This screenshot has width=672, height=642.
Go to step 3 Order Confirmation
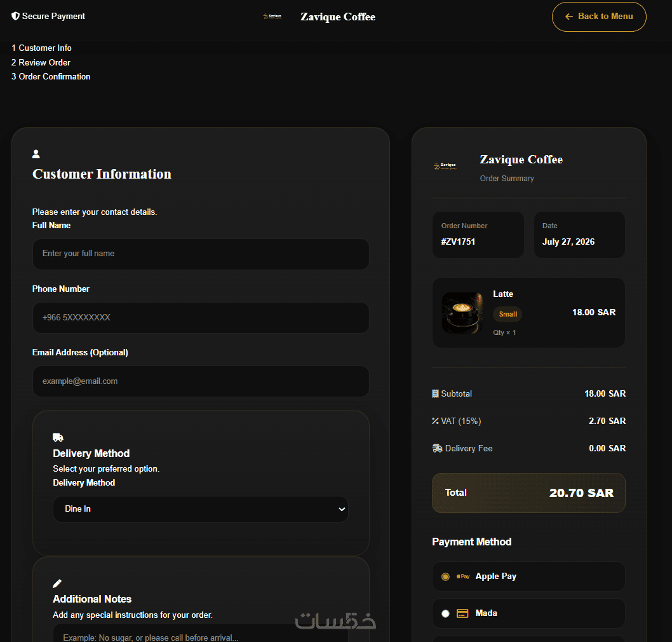pyautogui.click(x=51, y=77)
